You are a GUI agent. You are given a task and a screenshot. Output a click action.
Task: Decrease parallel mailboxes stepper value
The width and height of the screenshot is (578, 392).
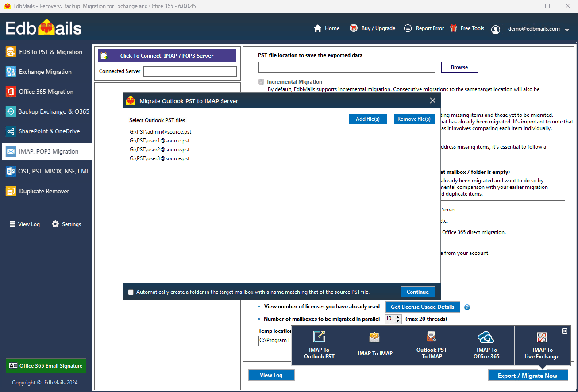397,321
